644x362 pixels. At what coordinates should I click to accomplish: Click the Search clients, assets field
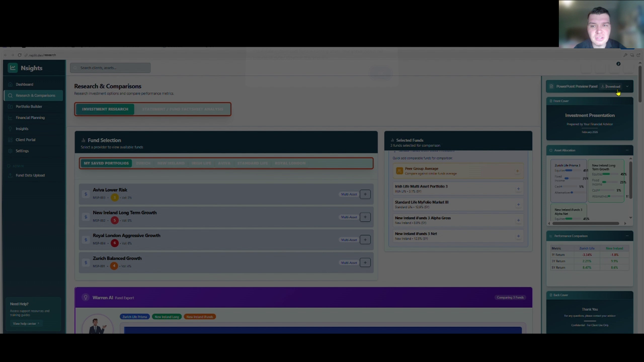[x=110, y=68]
